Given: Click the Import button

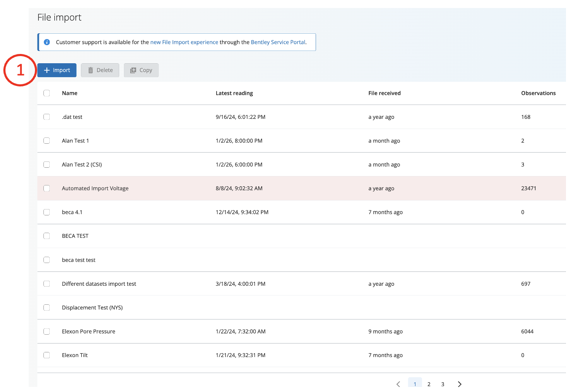Looking at the screenshot, I should tap(57, 70).
